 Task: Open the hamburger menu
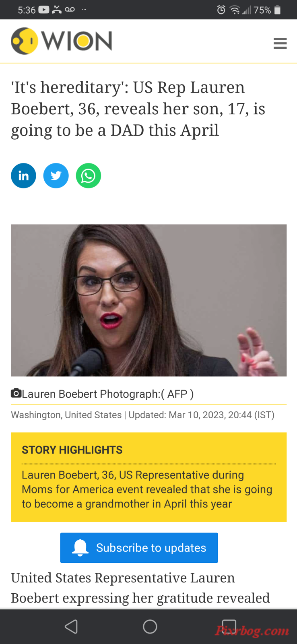[x=280, y=43]
